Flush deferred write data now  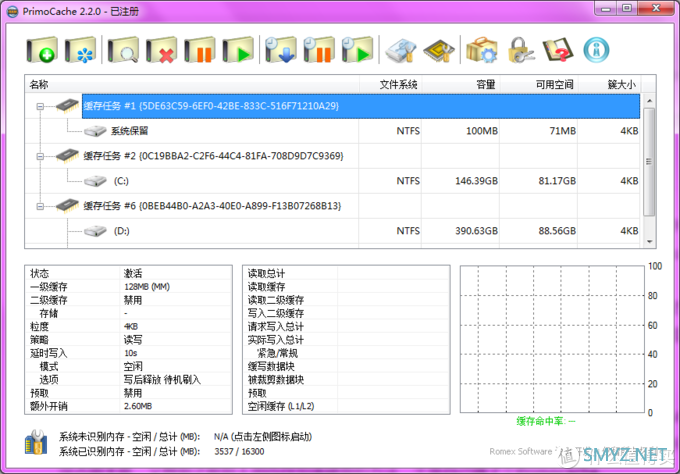click(x=281, y=50)
